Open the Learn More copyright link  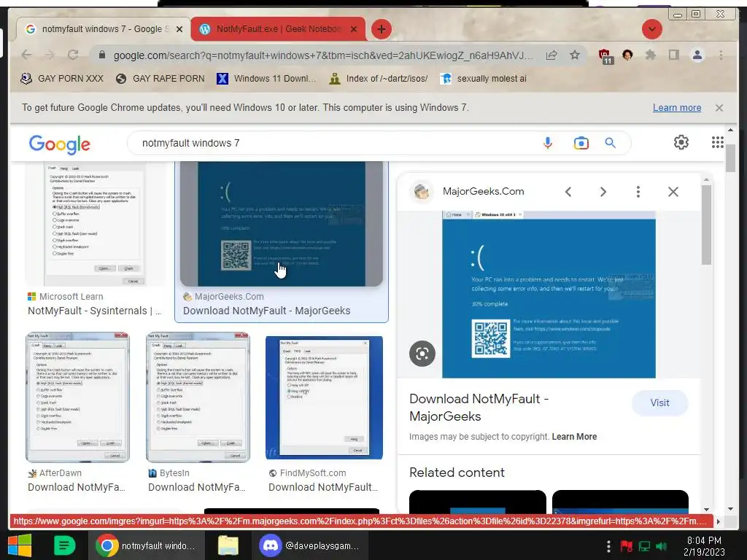pyautogui.click(x=574, y=437)
